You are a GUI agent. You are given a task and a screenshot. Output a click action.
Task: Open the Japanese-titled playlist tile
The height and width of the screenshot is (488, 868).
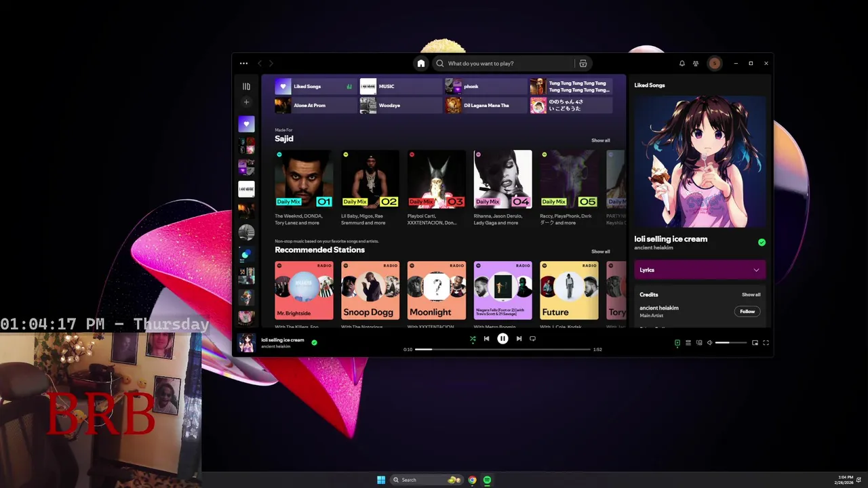(x=571, y=106)
